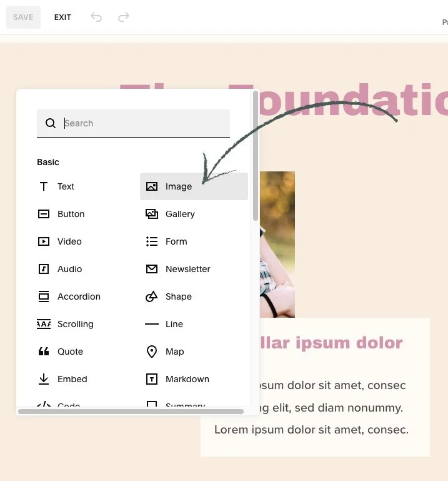Add a Video block via its icon
Viewport: 448px width, 481px height.
click(x=44, y=241)
